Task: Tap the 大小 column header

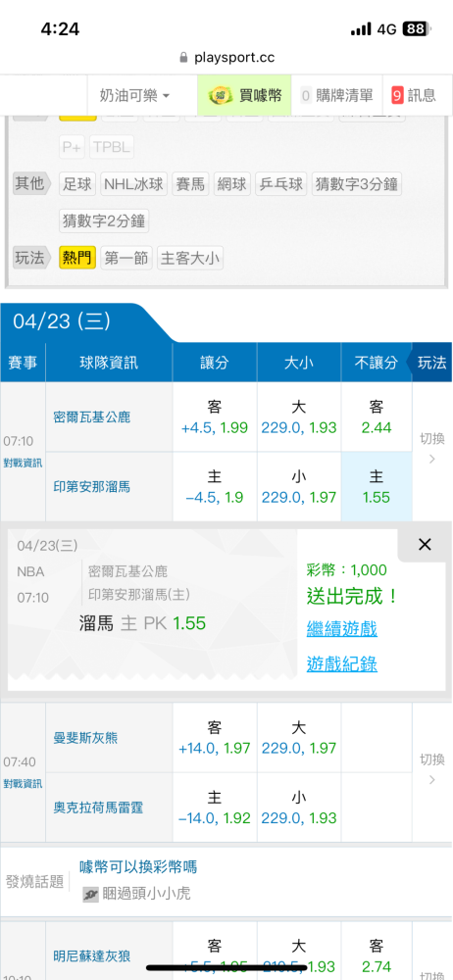Action: [x=299, y=363]
